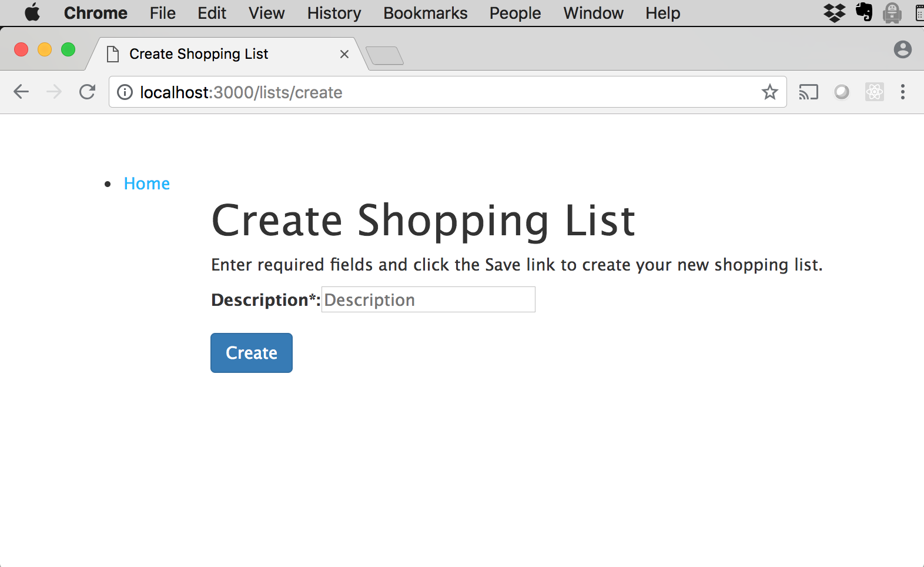Viewport: 924px width, 567px height.
Task: Open the History menu
Action: click(x=334, y=13)
